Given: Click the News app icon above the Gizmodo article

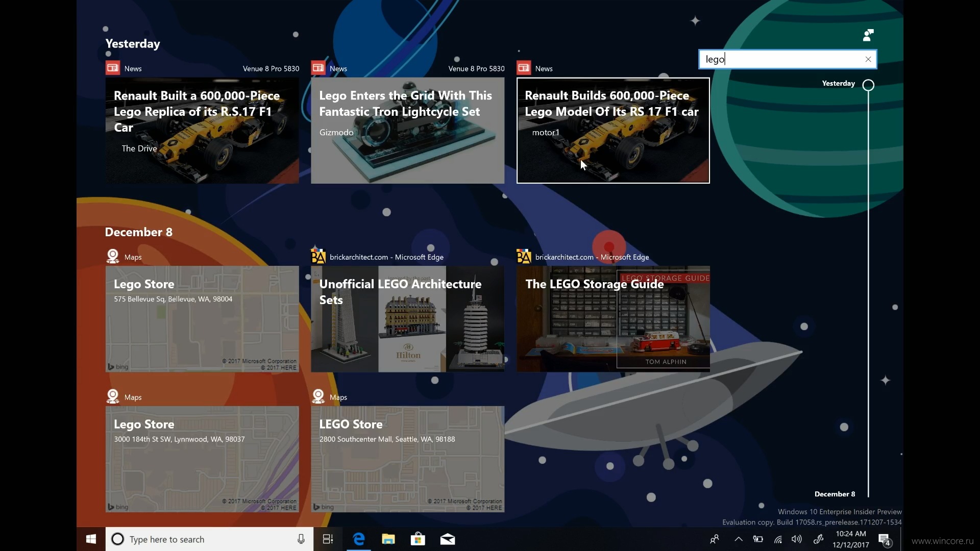Looking at the screenshot, I should click(318, 68).
